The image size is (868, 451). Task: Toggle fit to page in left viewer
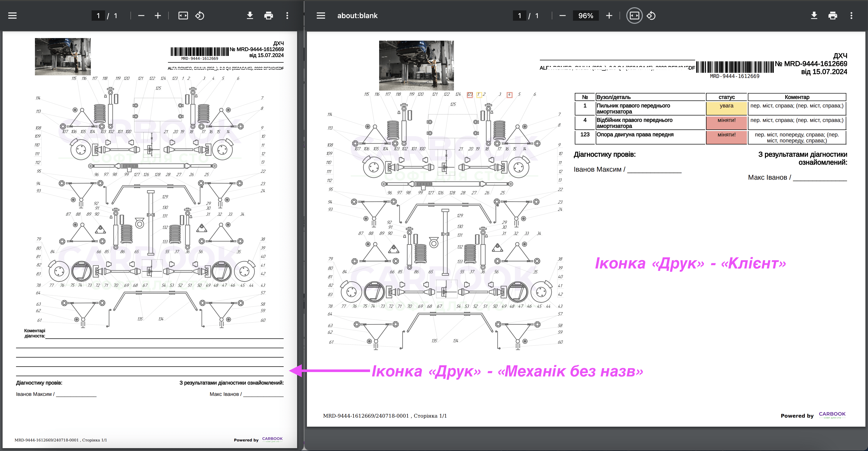point(183,16)
